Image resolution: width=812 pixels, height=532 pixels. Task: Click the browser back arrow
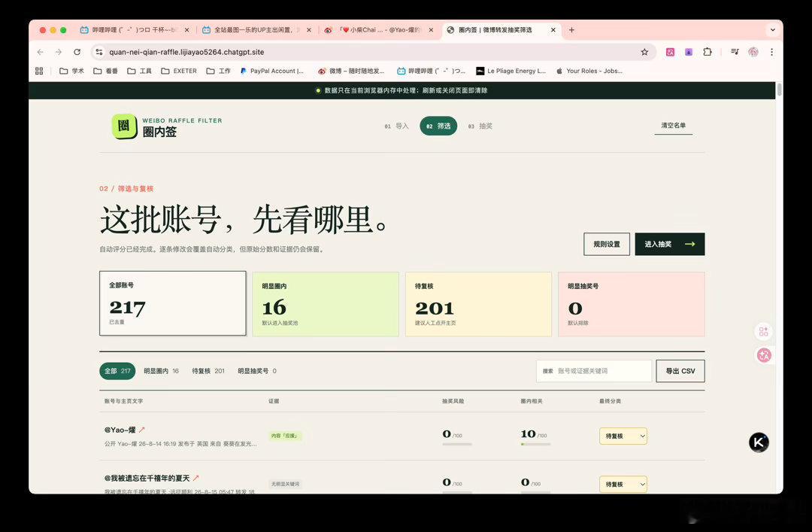tap(41, 52)
